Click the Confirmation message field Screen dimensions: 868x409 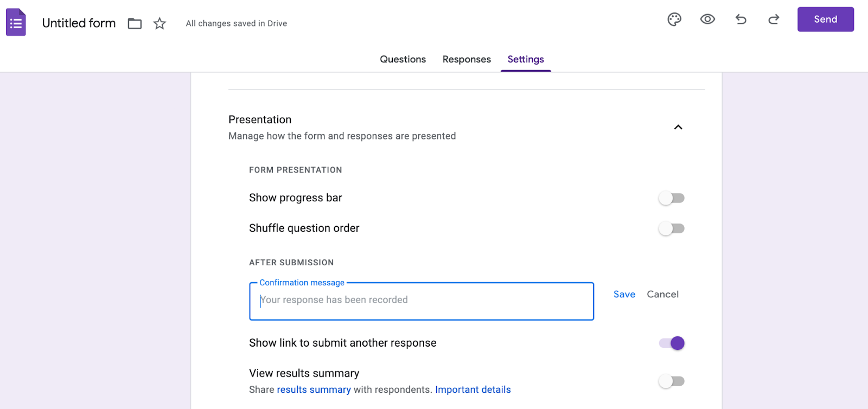point(422,301)
